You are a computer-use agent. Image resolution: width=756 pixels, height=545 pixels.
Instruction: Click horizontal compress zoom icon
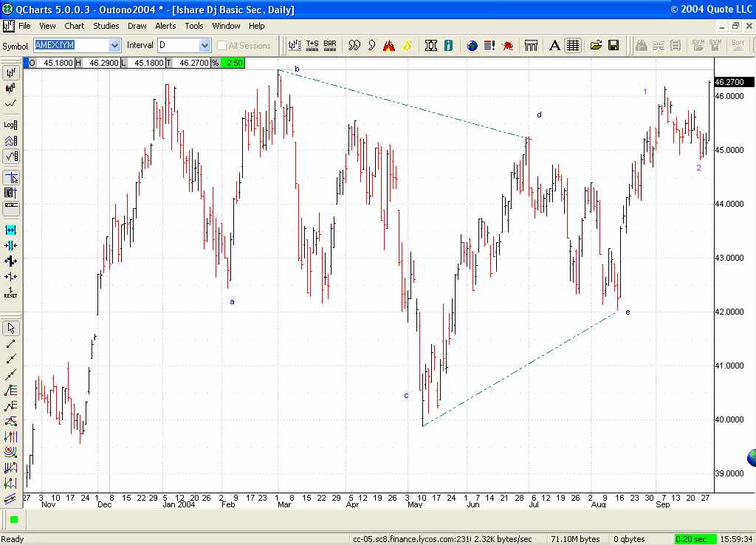(10, 245)
